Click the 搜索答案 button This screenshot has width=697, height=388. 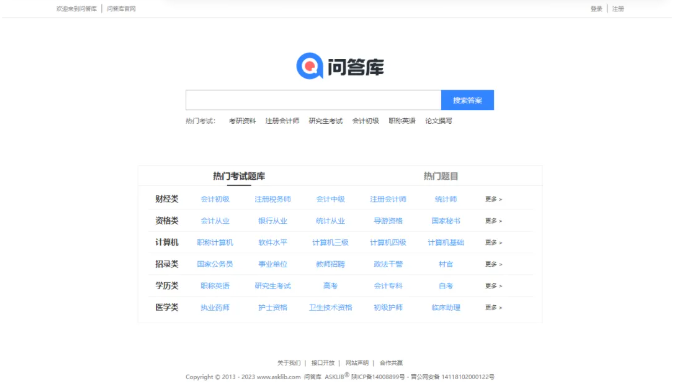467,100
